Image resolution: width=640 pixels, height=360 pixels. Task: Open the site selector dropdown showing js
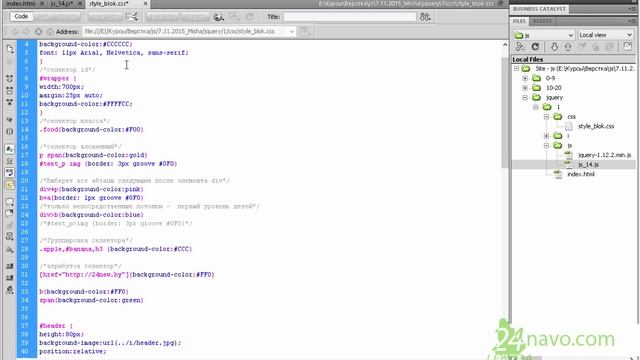pyautogui.click(x=544, y=35)
